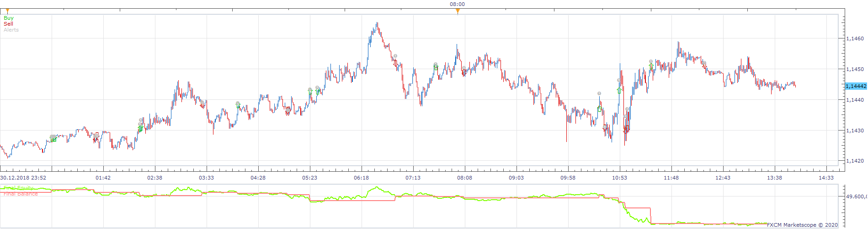Click the 1,1420 price axis label
Screen dimensions: 868x229
855,161
